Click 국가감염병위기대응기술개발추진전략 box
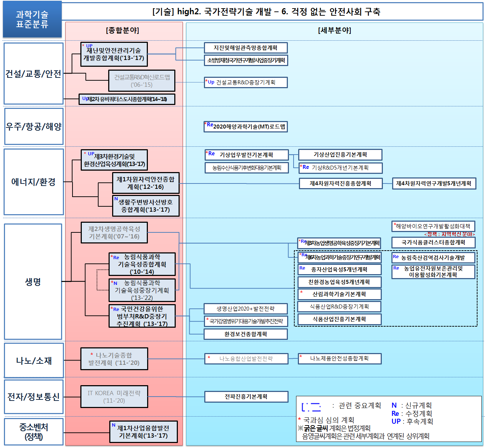 click(x=246, y=321)
